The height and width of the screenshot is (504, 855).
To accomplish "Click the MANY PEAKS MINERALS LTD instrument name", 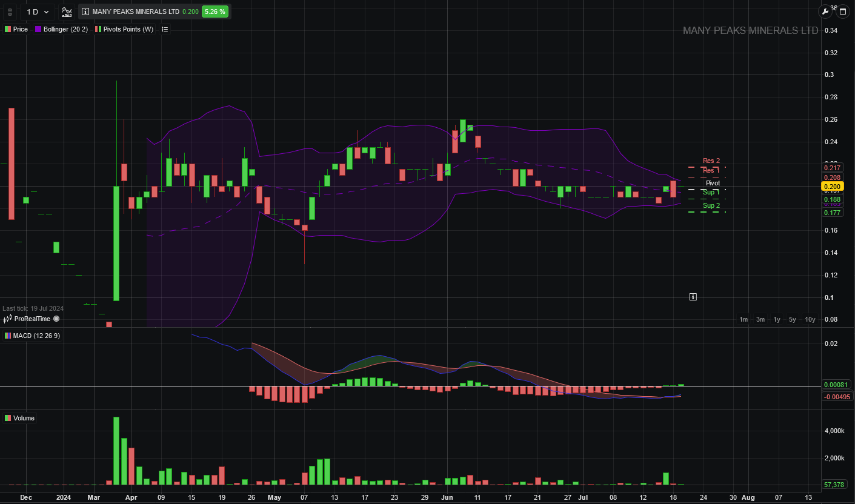I will (x=136, y=12).
